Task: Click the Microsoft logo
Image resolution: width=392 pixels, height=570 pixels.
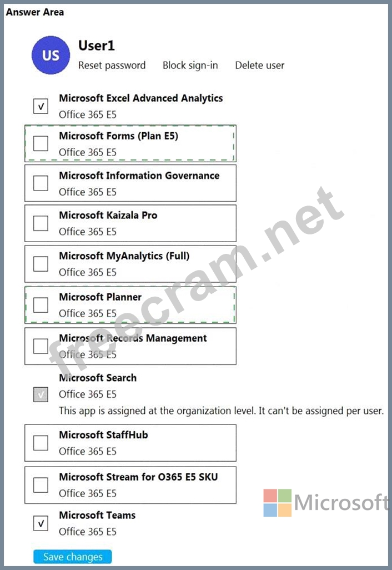Action: [x=325, y=503]
